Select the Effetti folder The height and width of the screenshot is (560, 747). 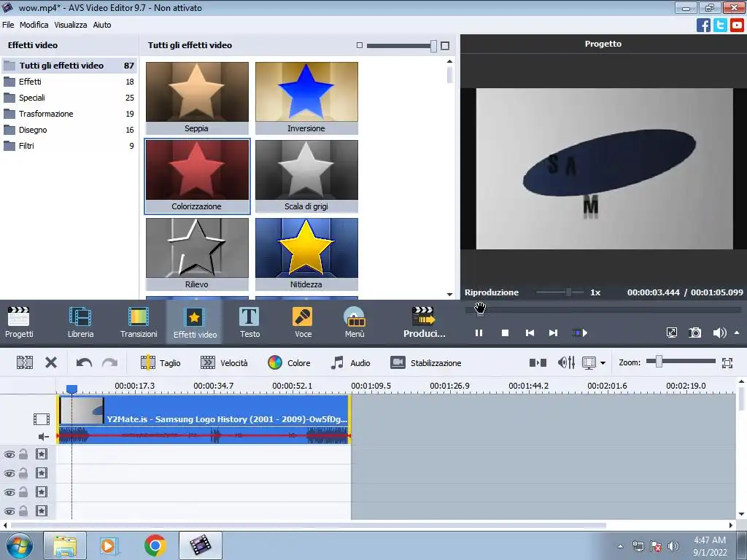[x=69, y=82]
